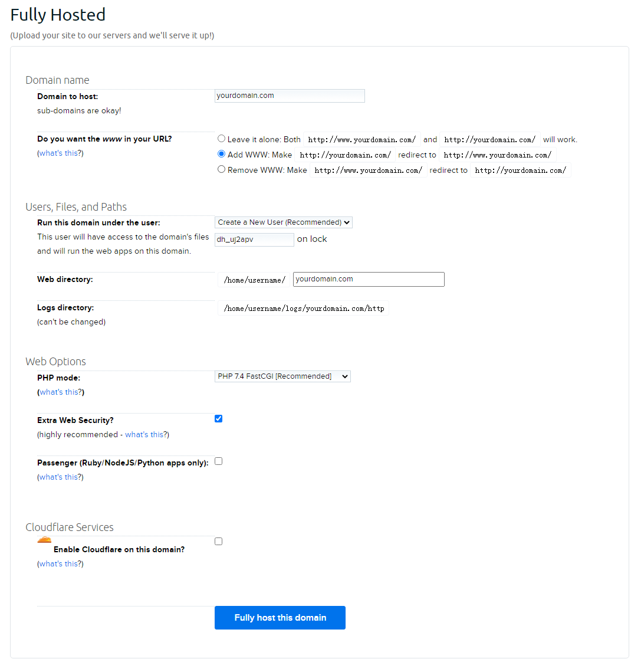Click the Cloudflare cloud logo icon
Viewport: 631px width, 672px height.
coord(44,539)
